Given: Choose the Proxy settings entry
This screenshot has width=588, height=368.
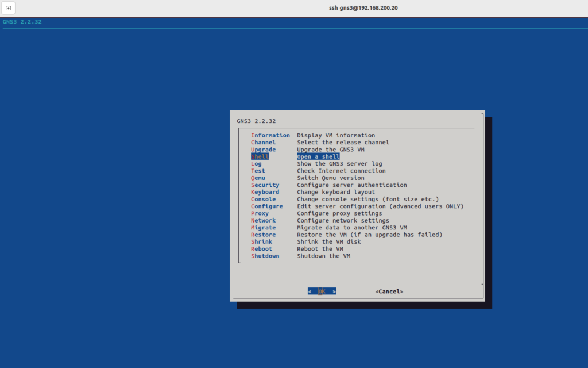Looking at the screenshot, I should tap(260, 213).
